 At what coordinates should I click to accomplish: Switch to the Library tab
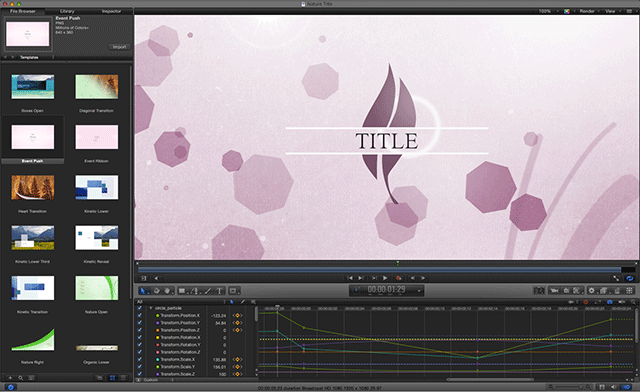click(x=67, y=11)
